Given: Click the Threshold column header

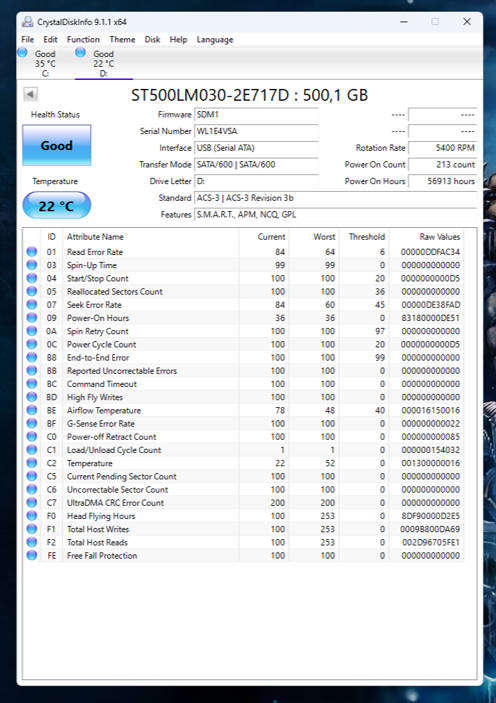Looking at the screenshot, I should pyautogui.click(x=367, y=237).
